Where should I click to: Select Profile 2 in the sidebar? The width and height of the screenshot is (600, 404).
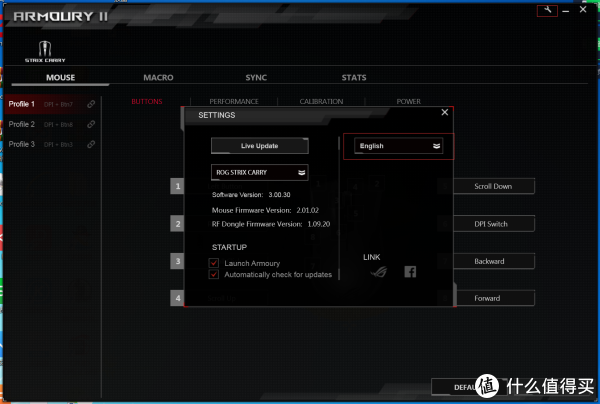coord(52,124)
